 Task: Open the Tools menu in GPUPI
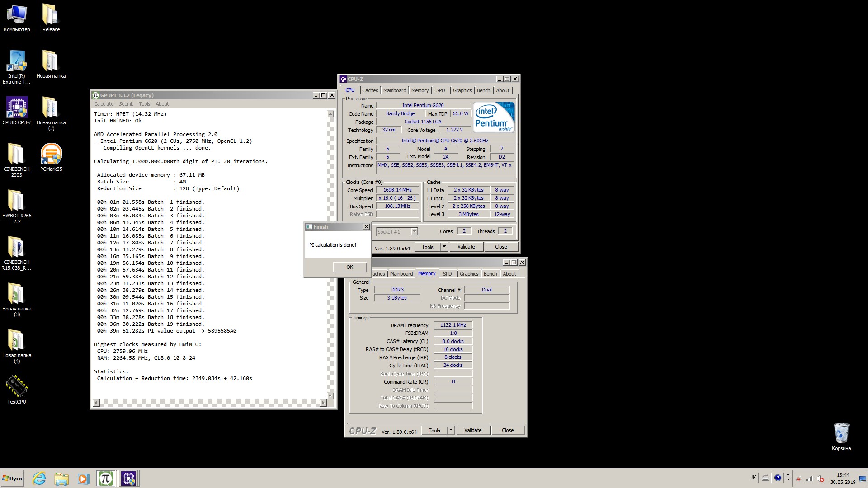click(x=144, y=104)
